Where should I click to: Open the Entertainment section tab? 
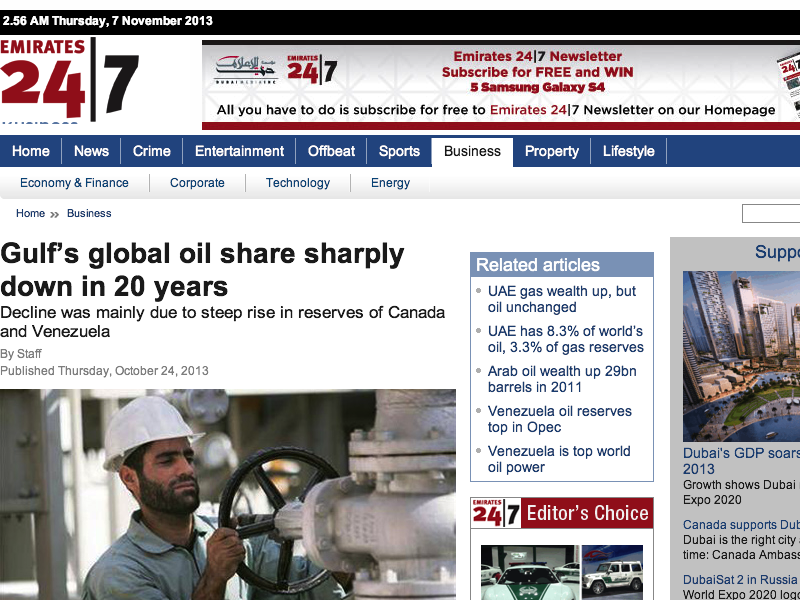pyautogui.click(x=239, y=151)
